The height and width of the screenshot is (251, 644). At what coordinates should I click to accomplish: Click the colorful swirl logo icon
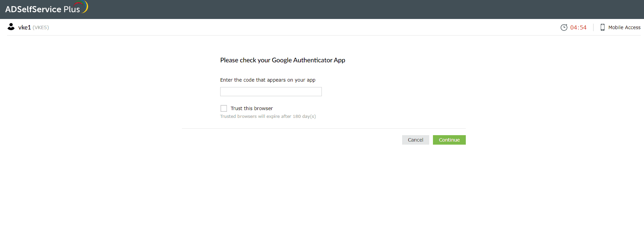[82, 6]
